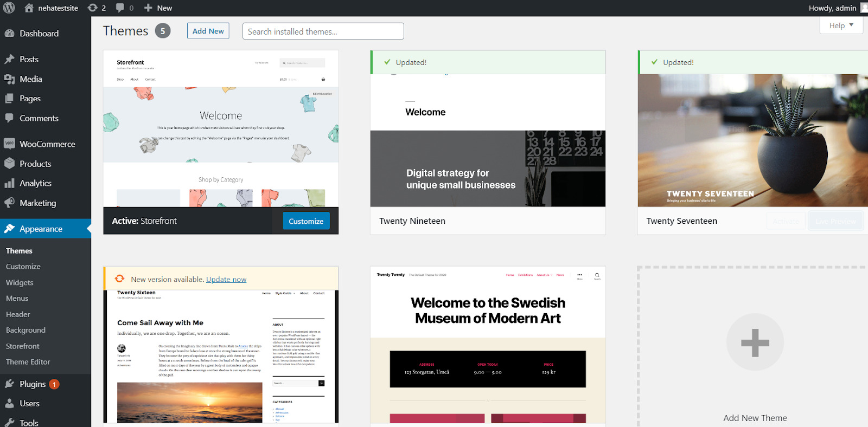The height and width of the screenshot is (427, 868).
Task: Open the Header submenu item
Action: [x=18, y=314]
